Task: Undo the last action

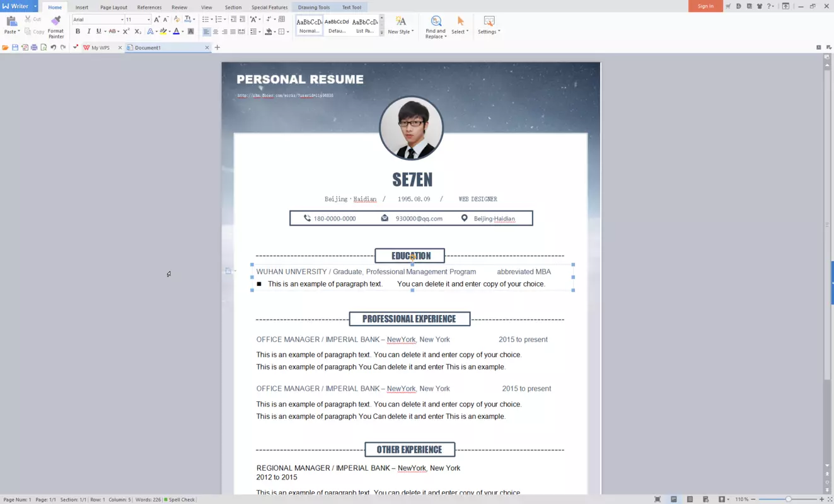Action: (54, 48)
